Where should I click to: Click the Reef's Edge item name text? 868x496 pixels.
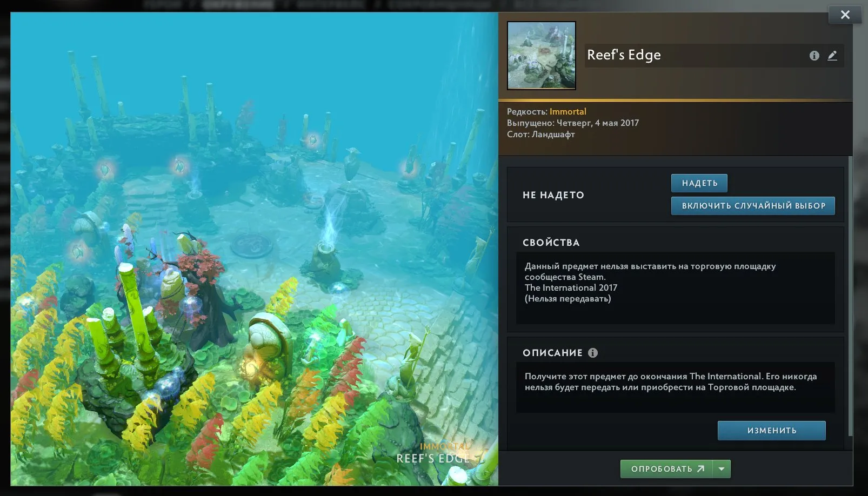(x=624, y=55)
